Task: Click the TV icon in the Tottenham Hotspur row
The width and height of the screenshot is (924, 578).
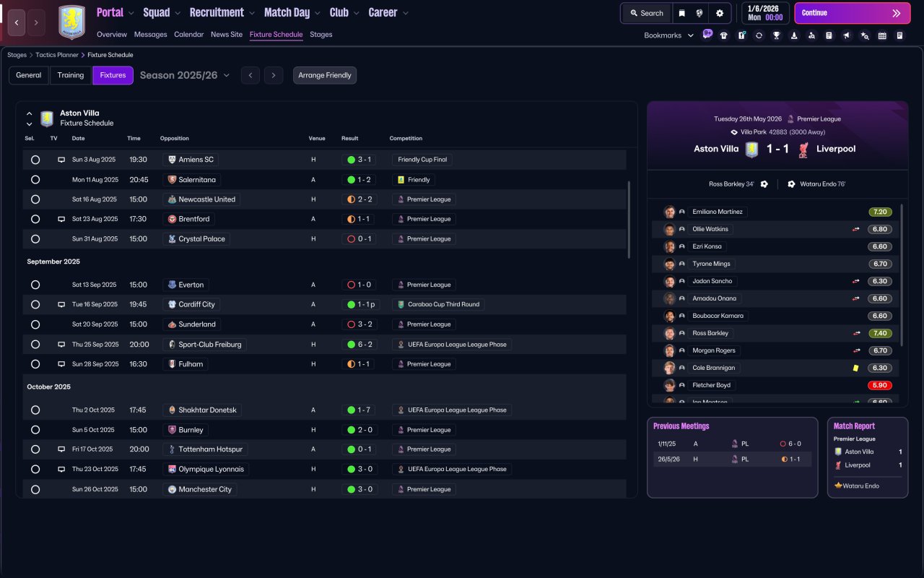Action: [61, 449]
